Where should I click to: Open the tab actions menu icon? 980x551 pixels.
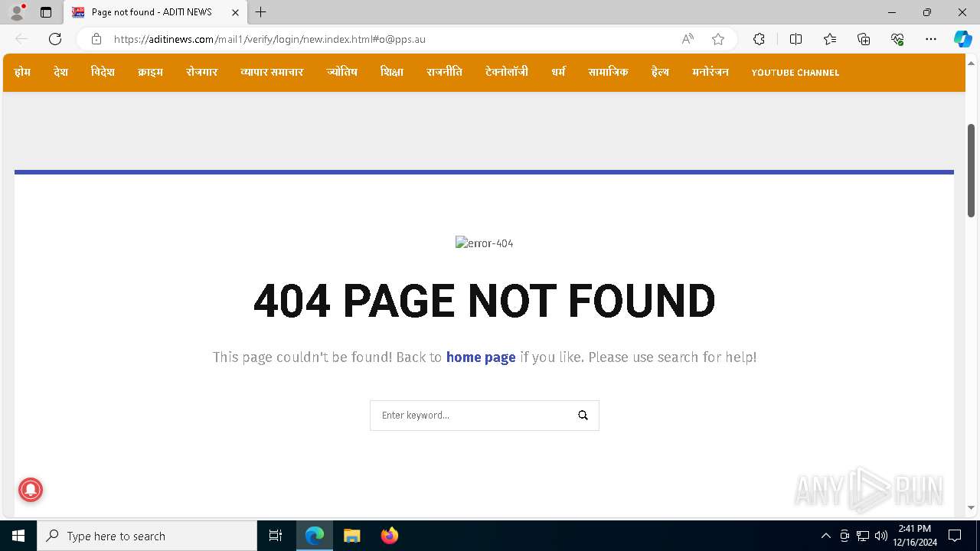pyautogui.click(x=46, y=12)
